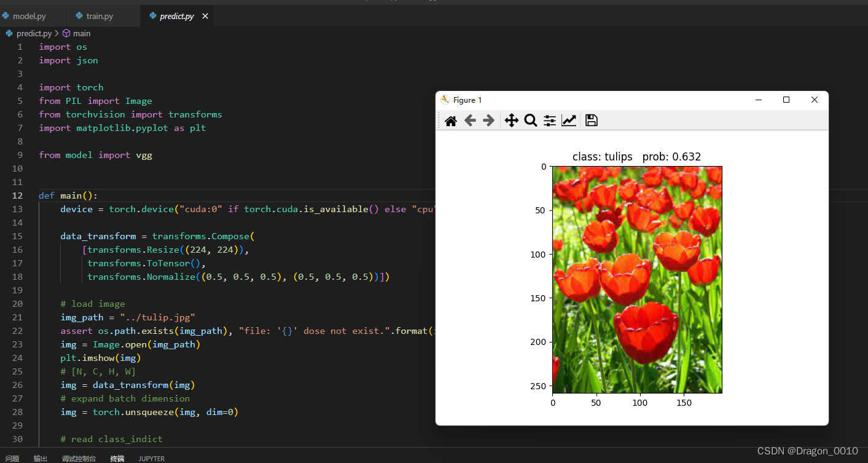The width and height of the screenshot is (868, 463).
Task: Close the predict.py tab
Action: pyautogui.click(x=205, y=16)
